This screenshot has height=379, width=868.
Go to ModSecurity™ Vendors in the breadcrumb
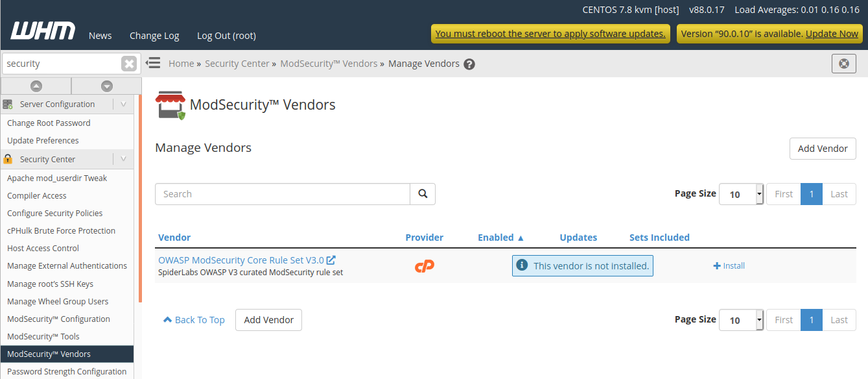(329, 64)
